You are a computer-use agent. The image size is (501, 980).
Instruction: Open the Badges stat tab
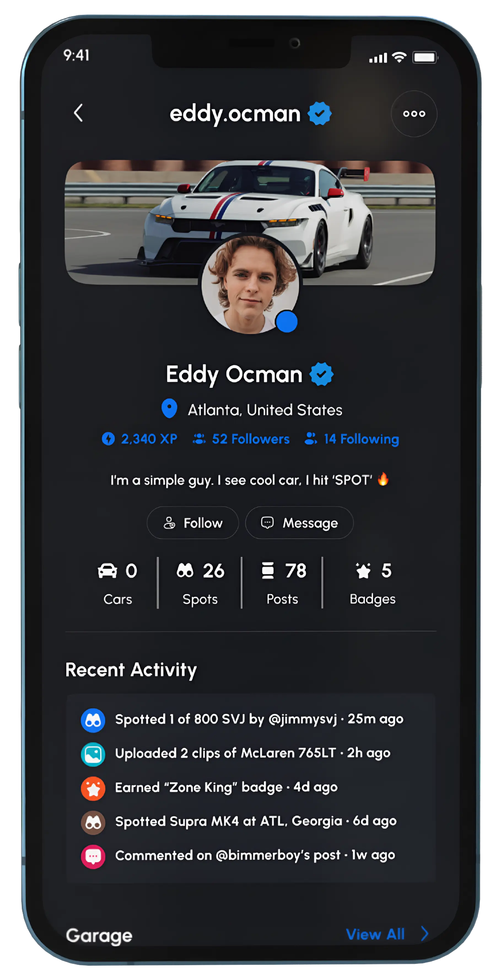373,584
